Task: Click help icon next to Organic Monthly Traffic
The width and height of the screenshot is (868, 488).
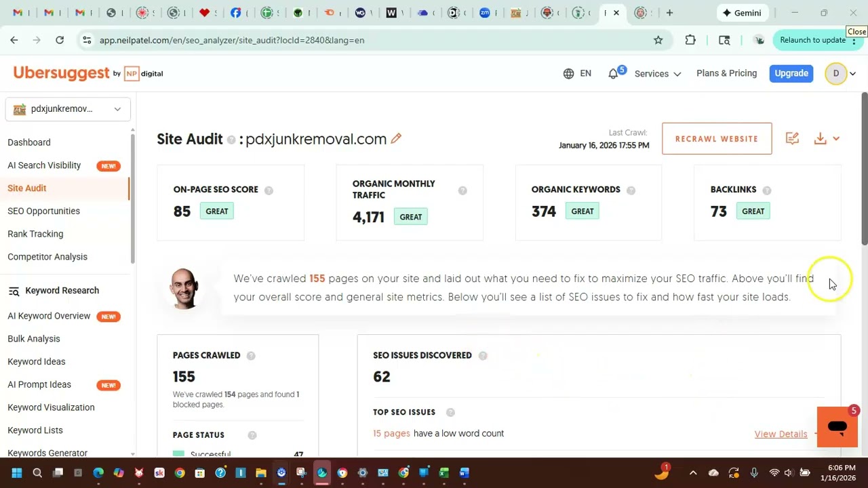Action: pyautogui.click(x=462, y=190)
